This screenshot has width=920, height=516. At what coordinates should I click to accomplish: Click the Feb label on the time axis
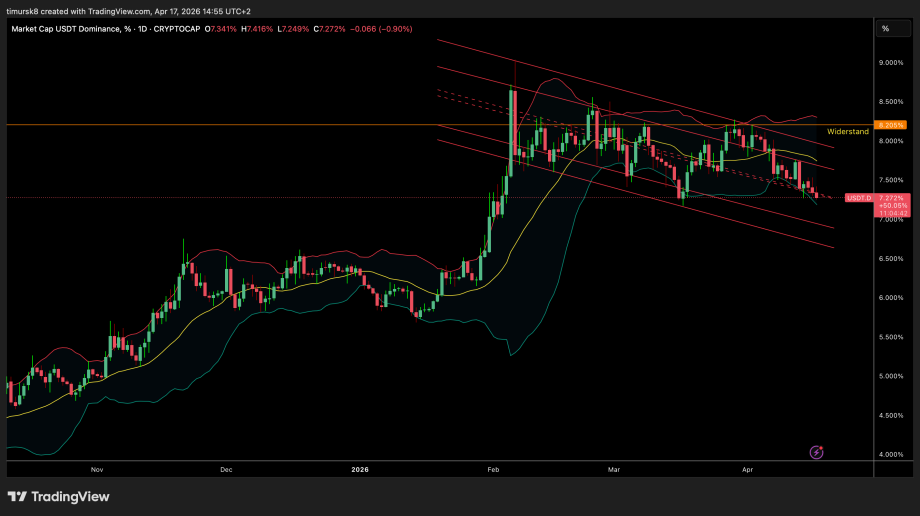pos(491,468)
